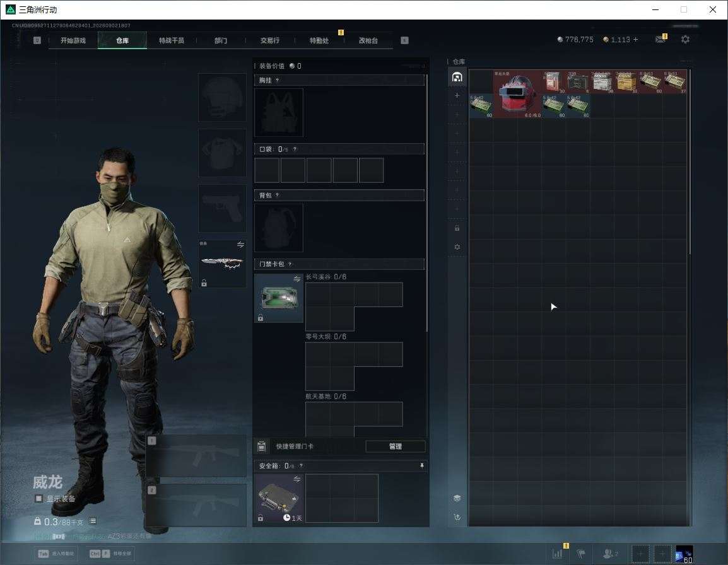Viewport: 728px width, 565px height.
Task: Click help icon beside 安全箱
Action: pyautogui.click(x=301, y=465)
